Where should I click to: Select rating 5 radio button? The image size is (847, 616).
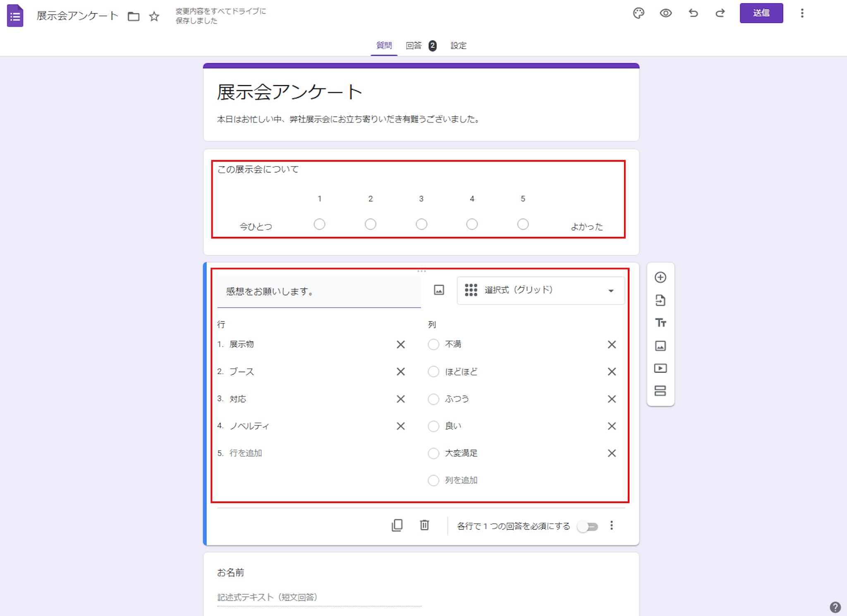point(523,224)
